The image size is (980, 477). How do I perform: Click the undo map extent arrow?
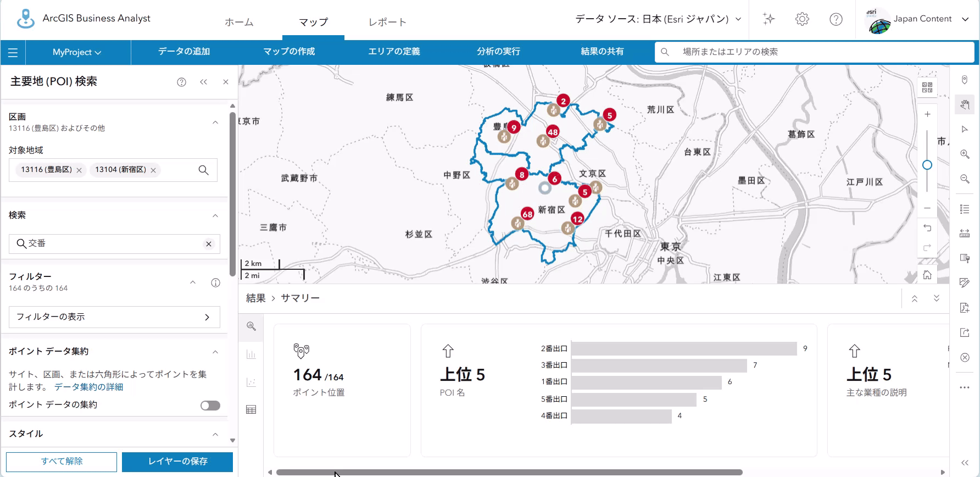[x=927, y=228]
